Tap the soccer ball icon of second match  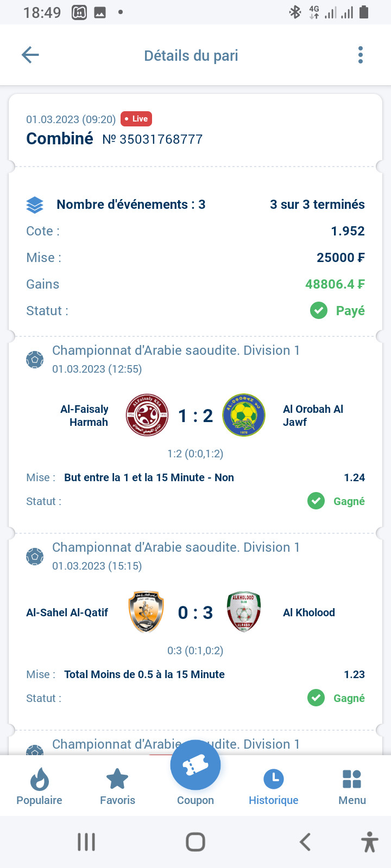coord(35,557)
